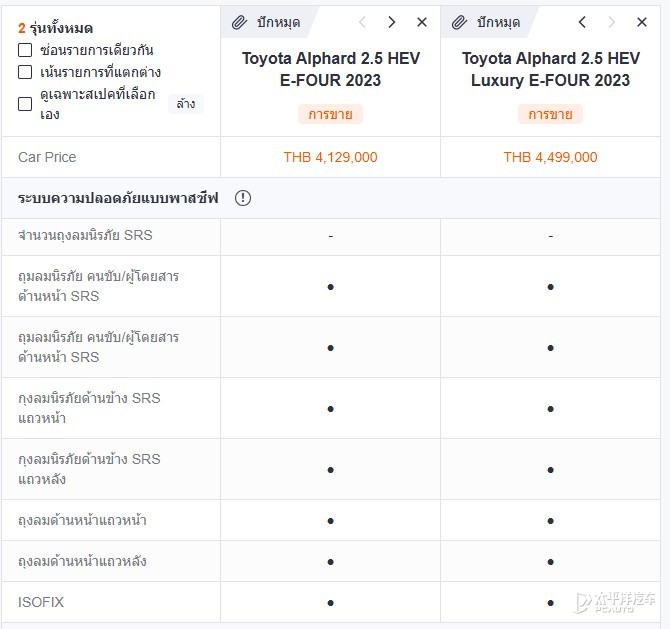Click ISOFIX dot in Alphard E-FOUR column
Viewport: 670px width, 629px height.
pos(330,603)
